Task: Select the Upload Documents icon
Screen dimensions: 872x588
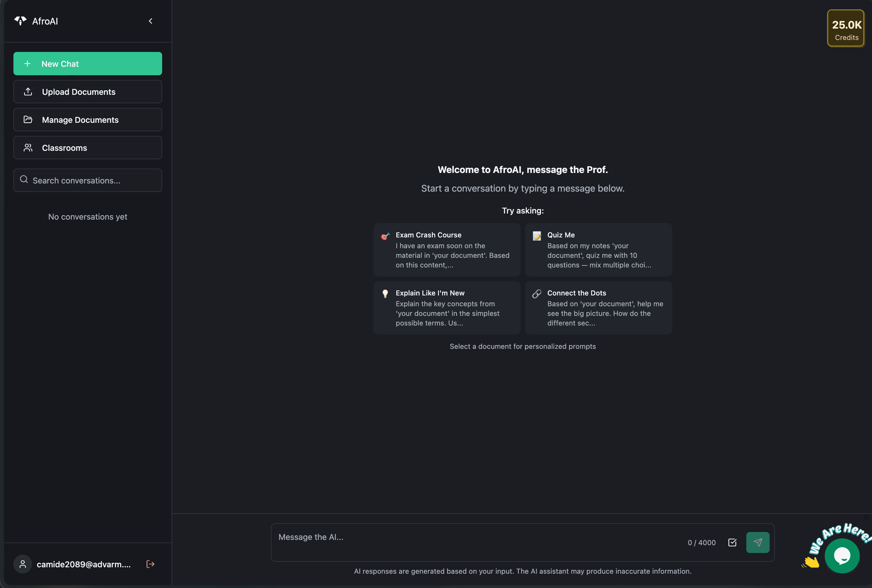Action: pyautogui.click(x=28, y=92)
